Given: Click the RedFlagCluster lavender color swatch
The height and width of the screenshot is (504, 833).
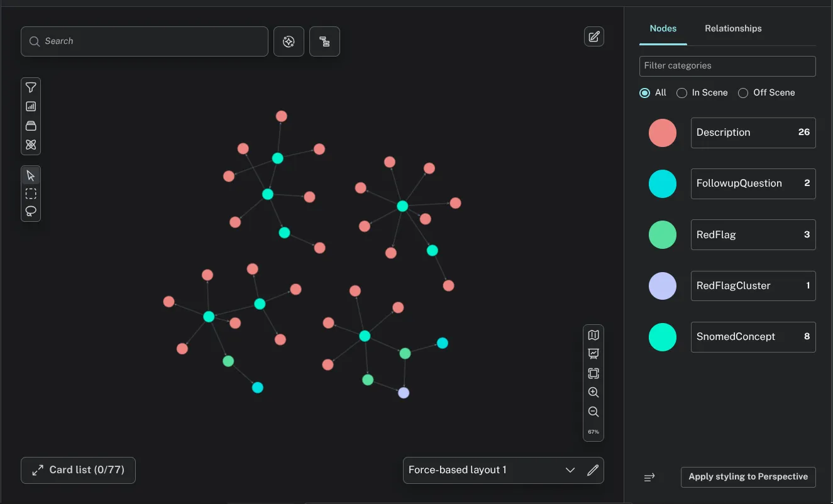Looking at the screenshot, I should (663, 286).
